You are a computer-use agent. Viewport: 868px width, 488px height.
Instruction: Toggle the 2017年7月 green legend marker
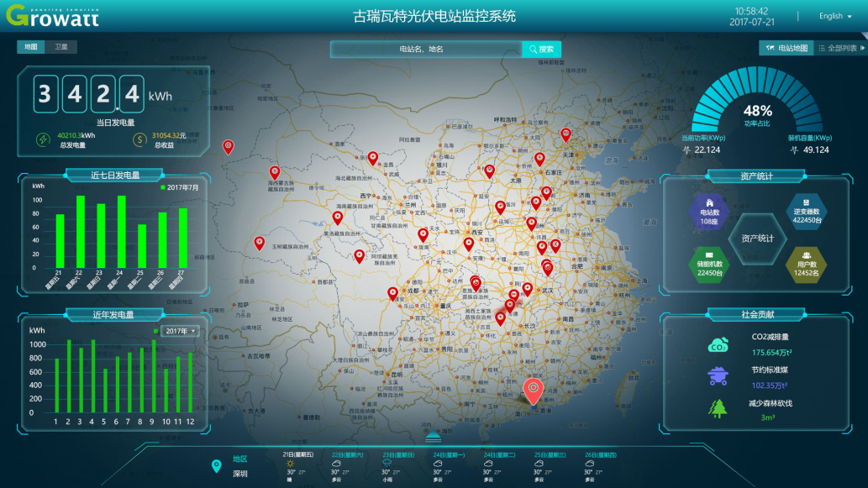[x=163, y=187]
